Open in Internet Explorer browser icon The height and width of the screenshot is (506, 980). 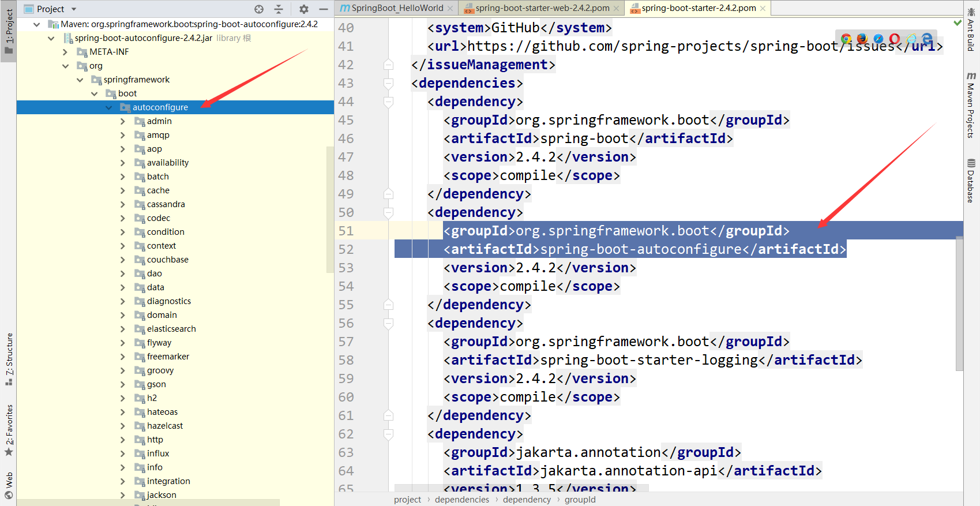point(911,39)
